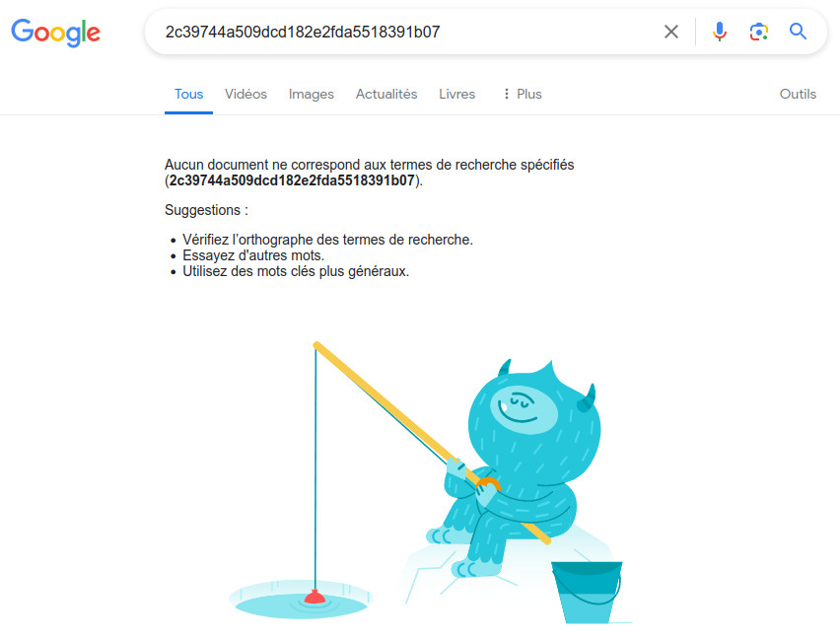This screenshot has width=840, height=640.
Task: Click the red fishing float icon
Action: (x=315, y=596)
